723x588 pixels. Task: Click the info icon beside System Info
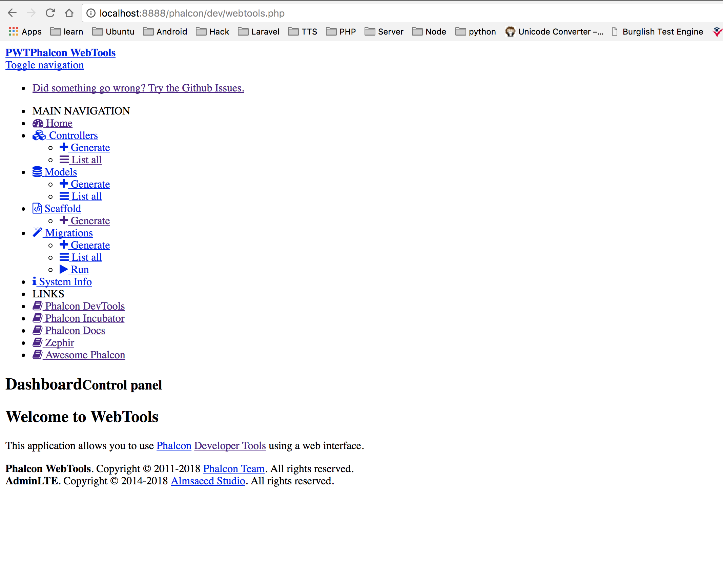tap(34, 281)
